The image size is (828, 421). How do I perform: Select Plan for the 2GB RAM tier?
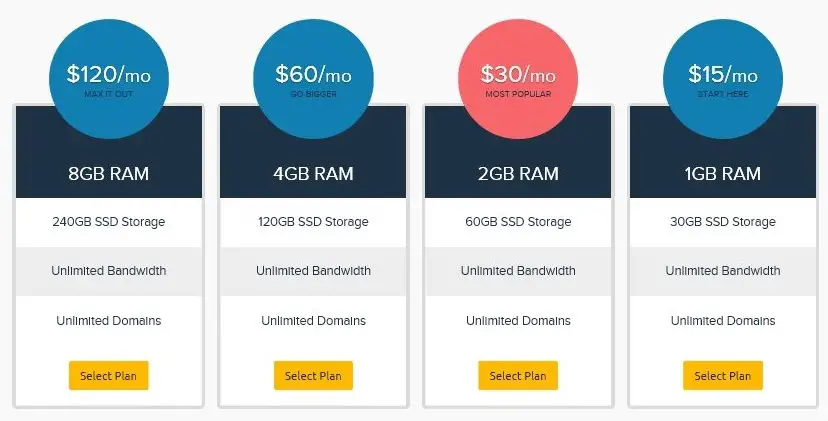[x=518, y=376]
